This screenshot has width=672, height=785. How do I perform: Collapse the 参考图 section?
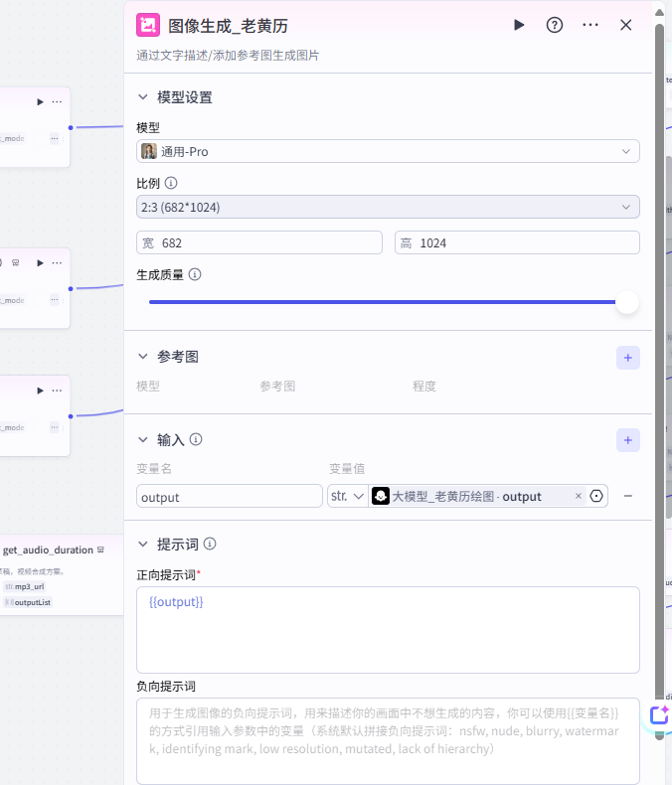(142, 357)
